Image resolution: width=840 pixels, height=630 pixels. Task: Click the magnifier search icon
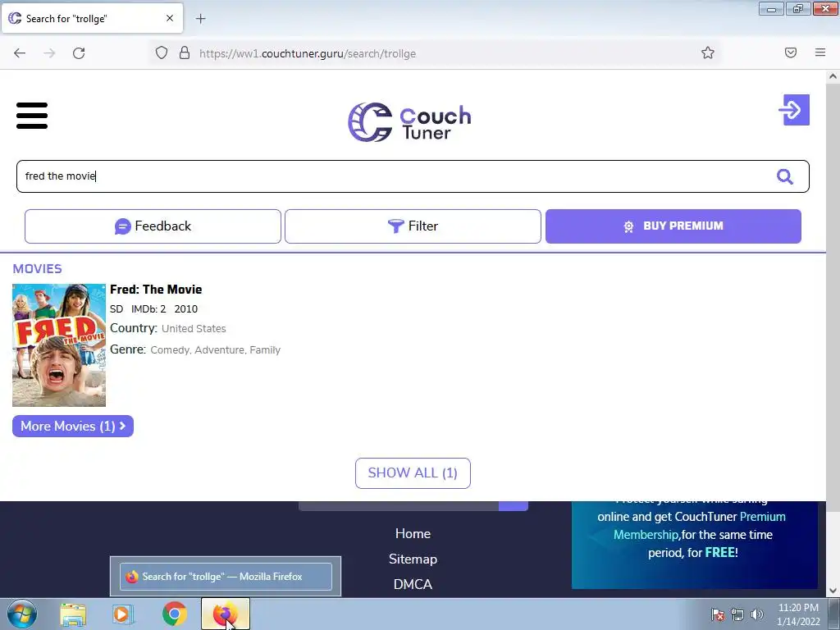point(785,176)
